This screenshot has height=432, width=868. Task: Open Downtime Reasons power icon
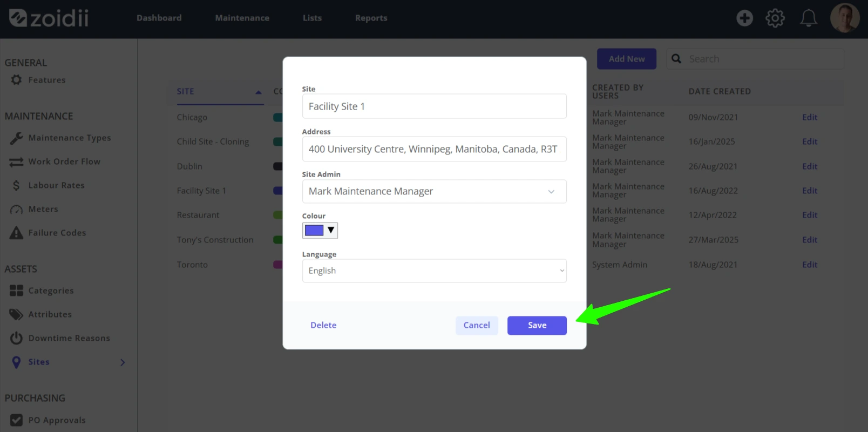coord(16,338)
